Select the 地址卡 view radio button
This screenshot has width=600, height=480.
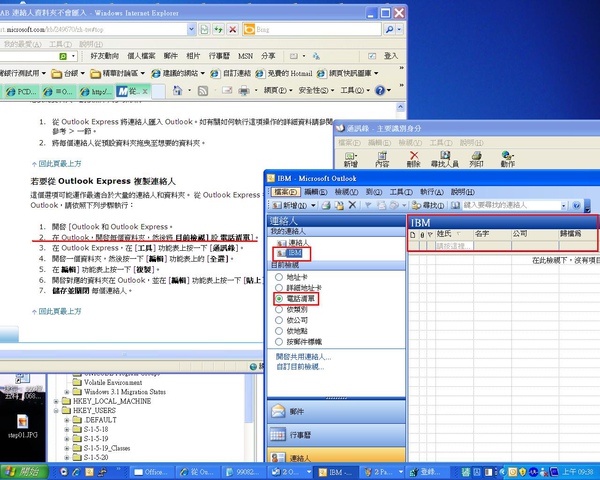279,277
